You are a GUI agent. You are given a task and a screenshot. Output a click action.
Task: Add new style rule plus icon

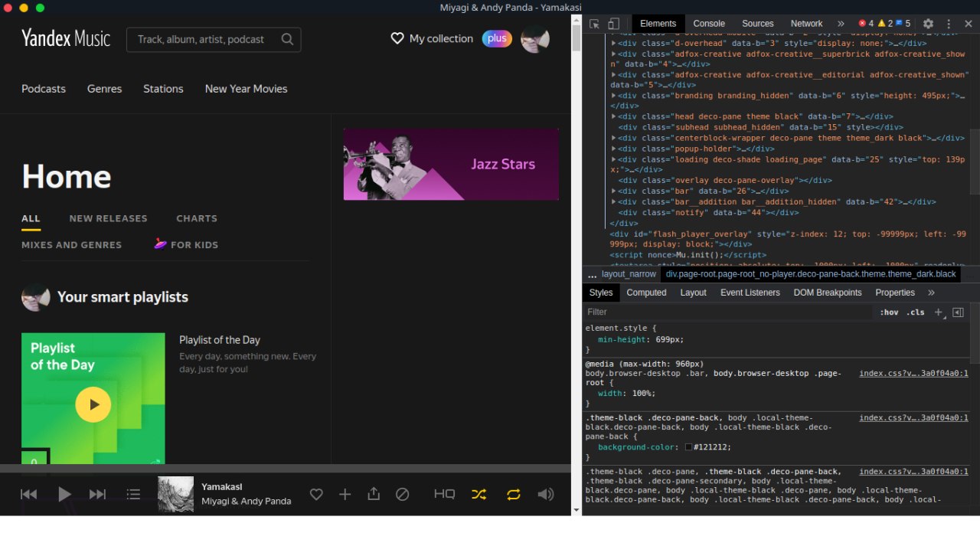tap(939, 312)
